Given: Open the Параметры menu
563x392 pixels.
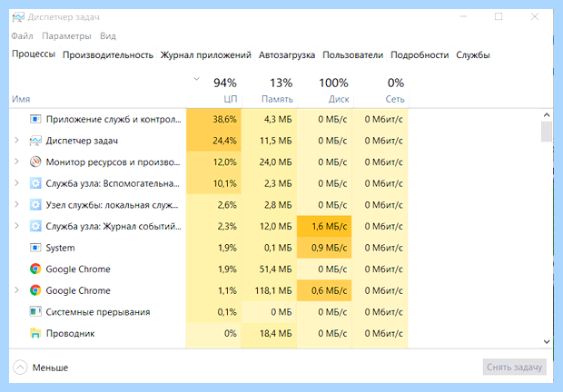Looking at the screenshot, I should [66, 36].
